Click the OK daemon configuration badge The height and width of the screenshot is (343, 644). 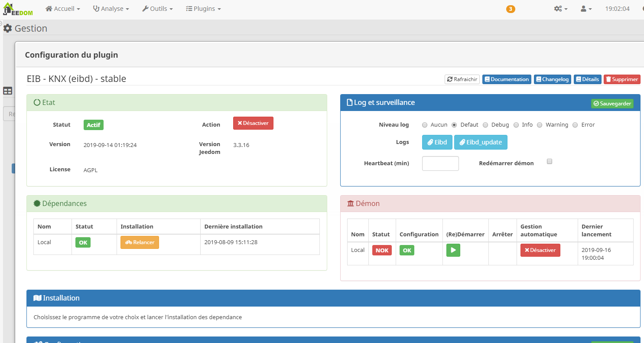407,250
